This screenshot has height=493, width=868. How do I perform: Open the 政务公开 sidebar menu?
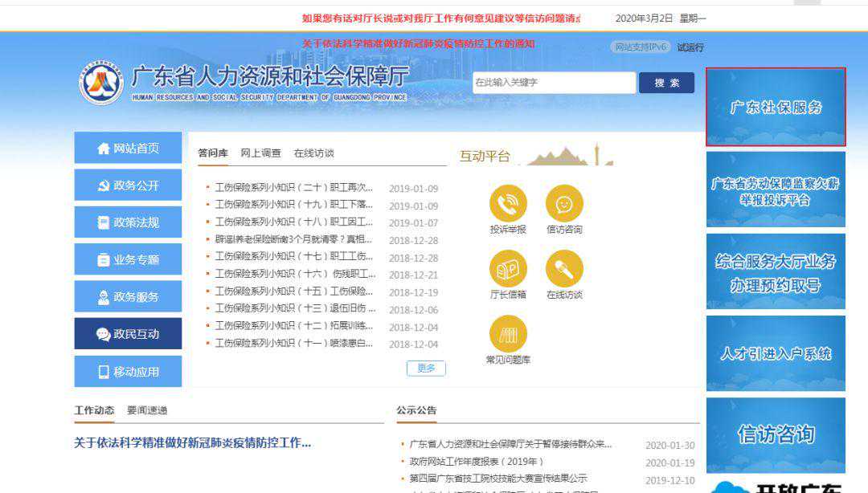click(x=125, y=185)
